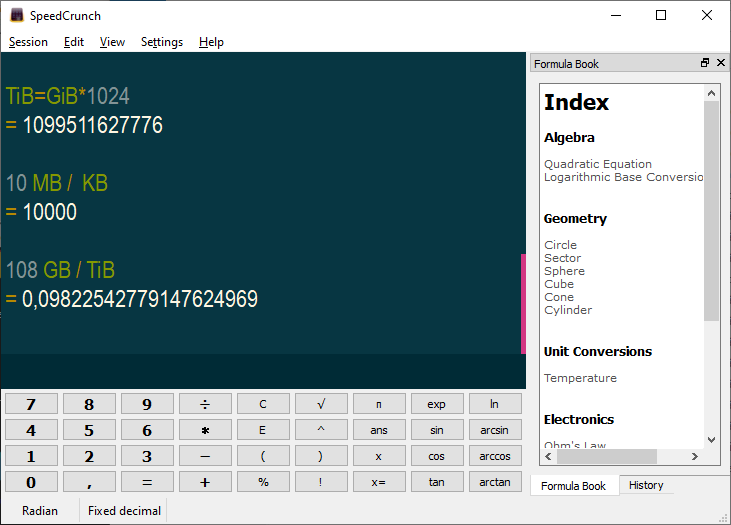Open the Session menu
731x525 pixels.
[28, 42]
